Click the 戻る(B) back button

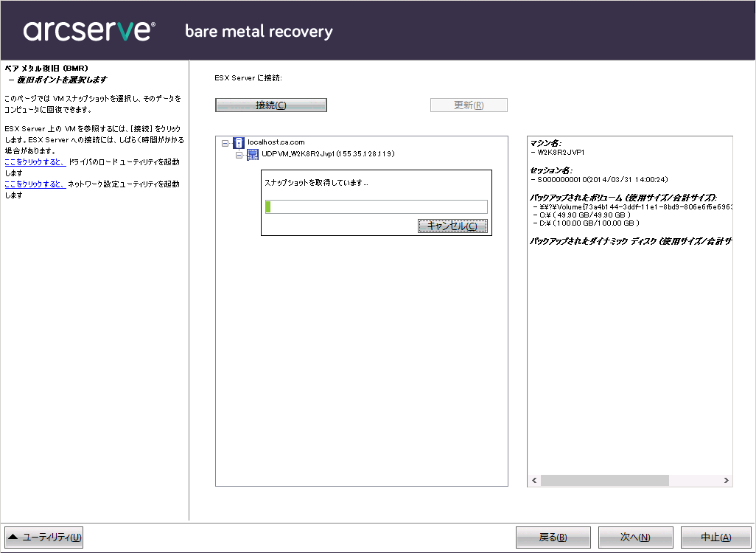pos(553,538)
